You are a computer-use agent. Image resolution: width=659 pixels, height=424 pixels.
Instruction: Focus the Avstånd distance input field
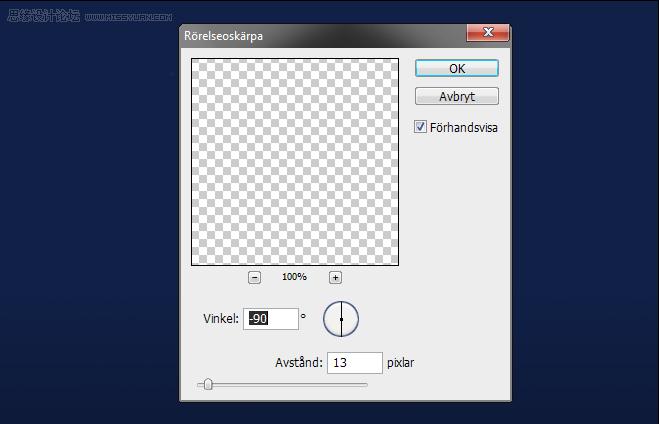[x=355, y=363]
